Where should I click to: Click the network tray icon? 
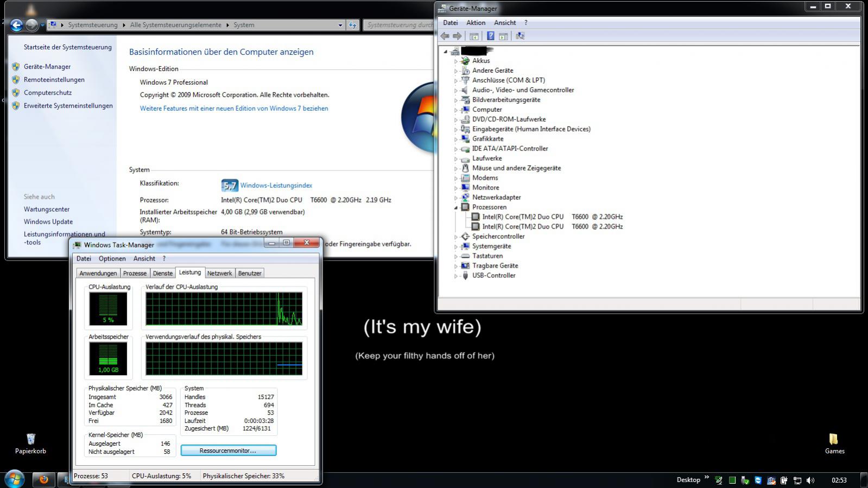coord(797,480)
